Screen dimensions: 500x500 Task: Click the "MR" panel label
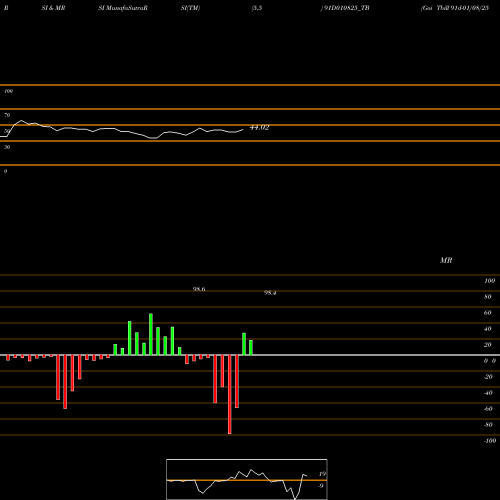446,260
